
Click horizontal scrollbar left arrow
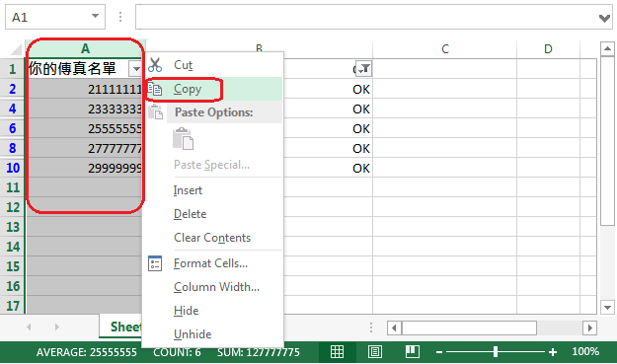394,328
